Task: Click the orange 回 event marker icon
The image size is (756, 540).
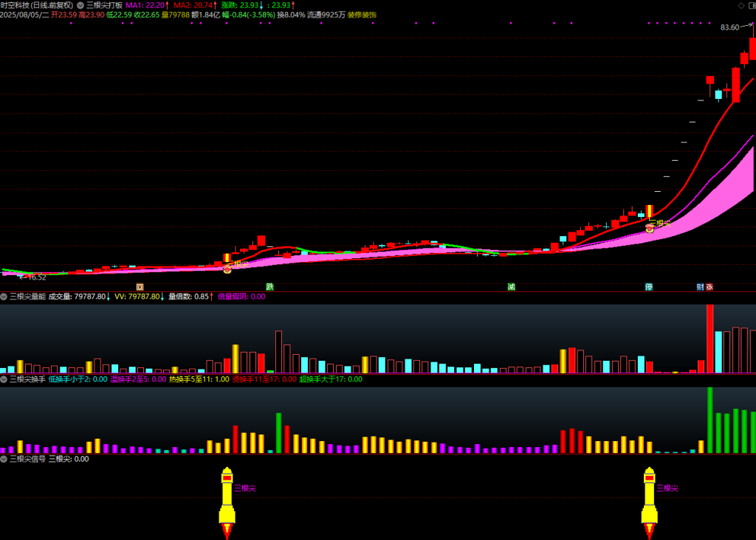Action: tap(139, 286)
